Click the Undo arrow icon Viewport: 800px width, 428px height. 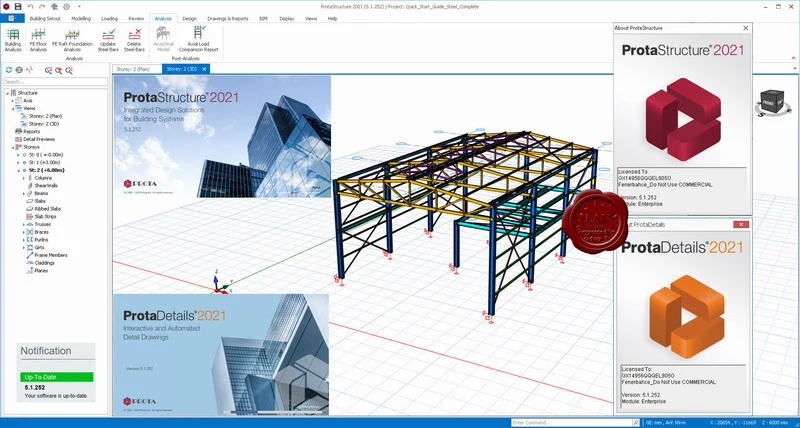tap(31, 6)
